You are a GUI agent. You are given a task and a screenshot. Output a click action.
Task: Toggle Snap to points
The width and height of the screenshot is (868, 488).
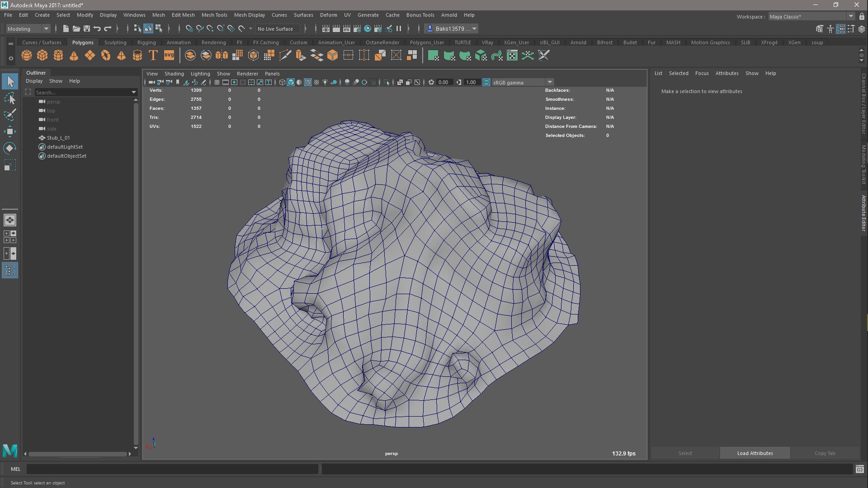tap(210, 28)
